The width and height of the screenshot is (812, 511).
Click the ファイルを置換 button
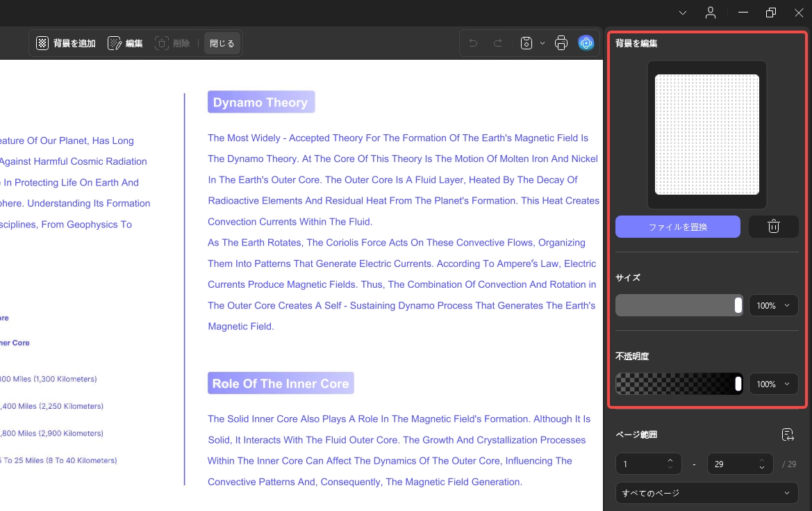click(x=677, y=227)
